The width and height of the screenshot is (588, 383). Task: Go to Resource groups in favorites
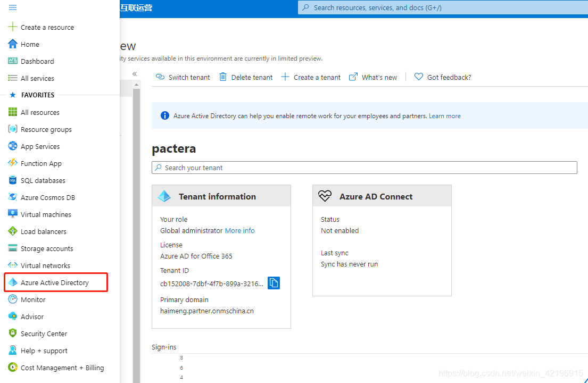pyautogui.click(x=46, y=129)
